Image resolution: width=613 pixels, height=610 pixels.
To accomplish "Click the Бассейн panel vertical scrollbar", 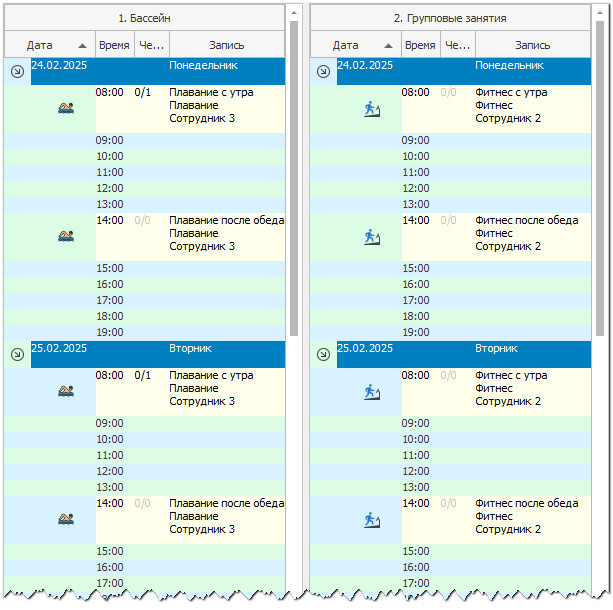I will click(294, 180).
